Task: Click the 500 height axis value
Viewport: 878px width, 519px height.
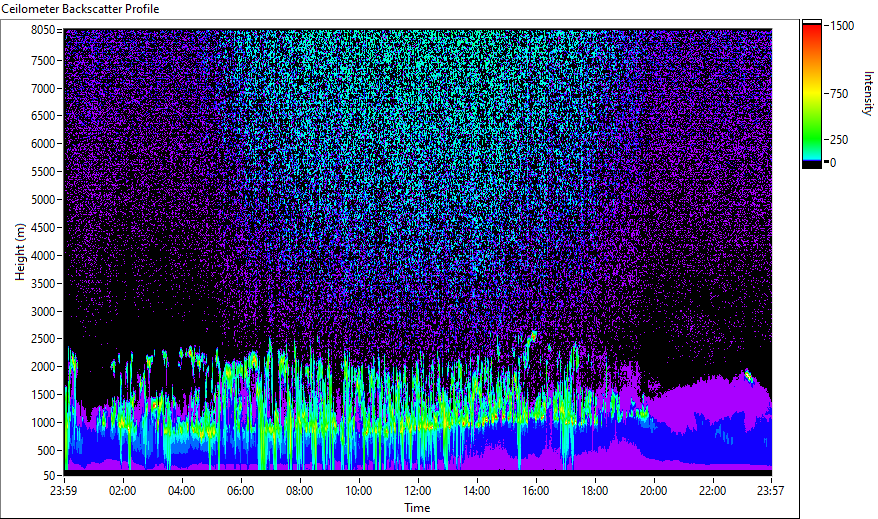Action: click(46, 451)
